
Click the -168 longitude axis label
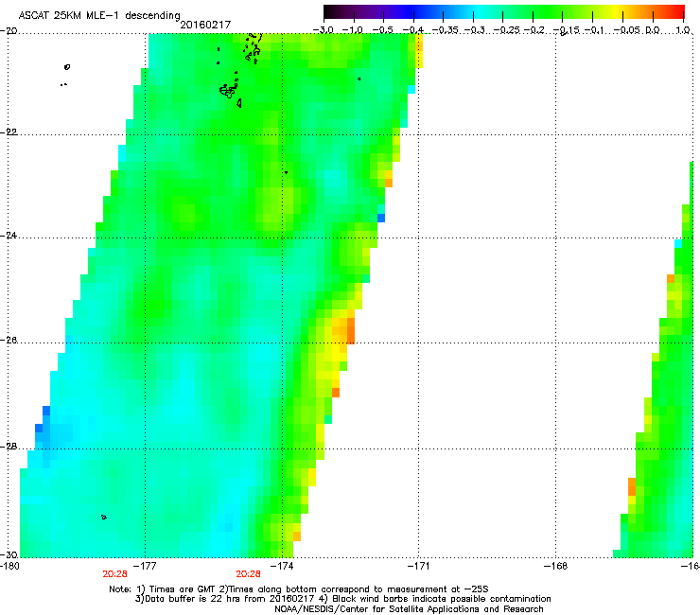[x=556, y=567]
